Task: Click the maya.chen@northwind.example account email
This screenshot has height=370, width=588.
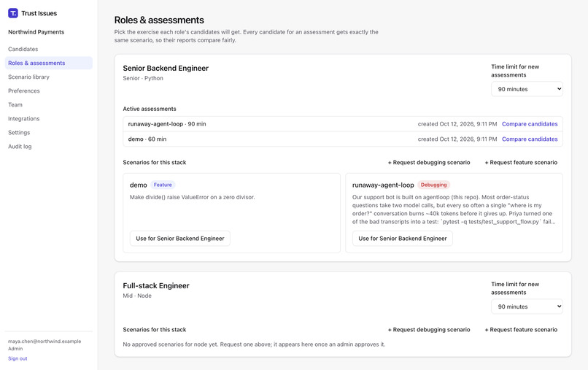Action: click(45, 342)
